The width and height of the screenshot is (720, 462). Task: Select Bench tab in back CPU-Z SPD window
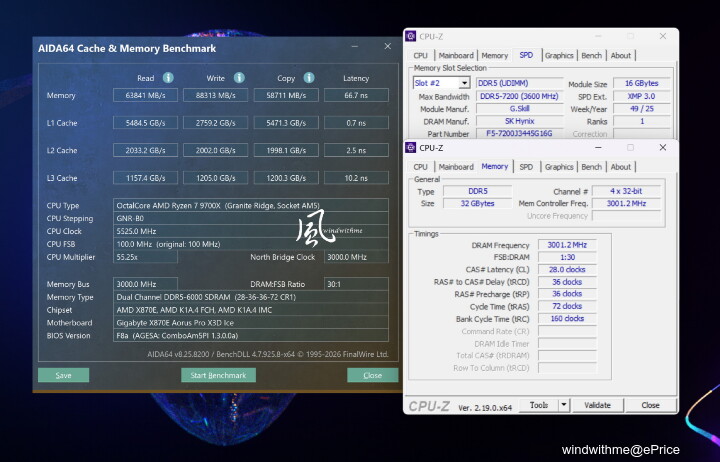point(591,56)
